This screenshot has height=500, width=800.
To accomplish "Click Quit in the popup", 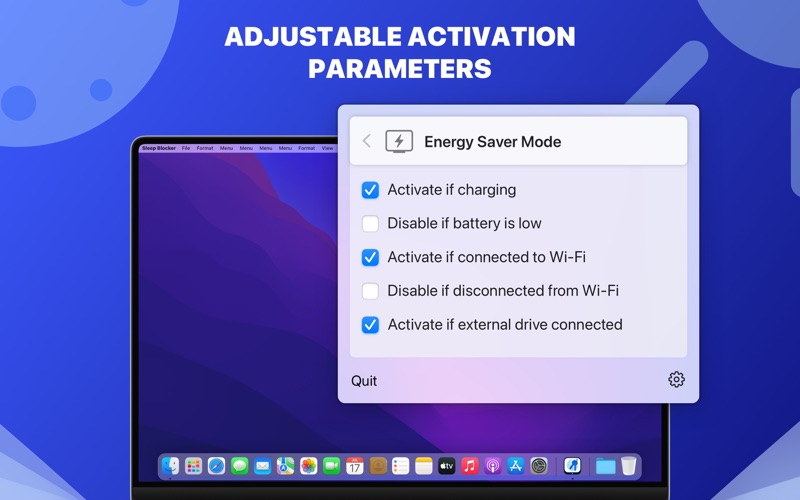I will coord(364,381).
